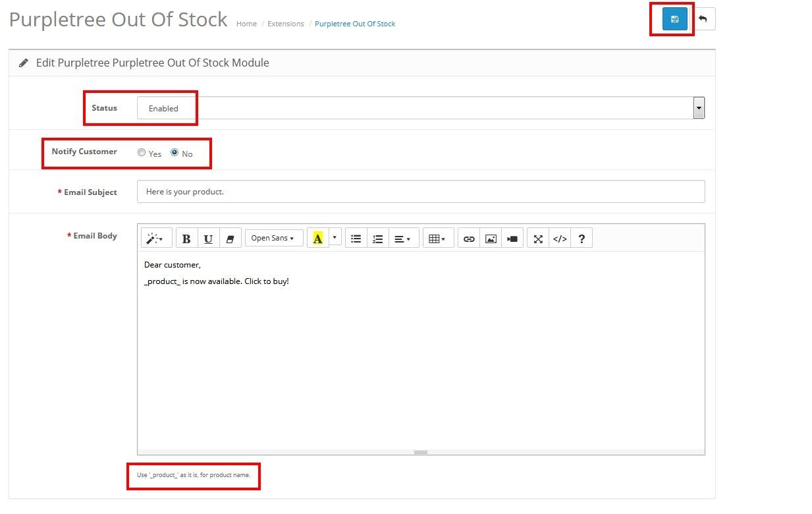The width and height of the screenshot is (812, 514).
Task: Open the Open Sans font family dropdown
Action: [x=274, y=238]
